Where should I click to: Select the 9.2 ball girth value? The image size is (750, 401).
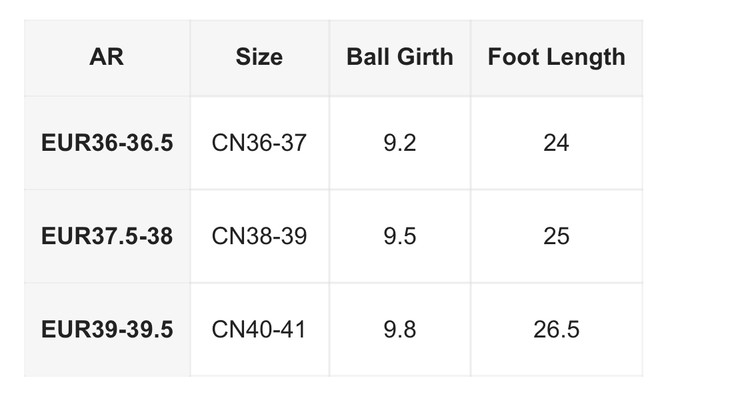(400, 143)
